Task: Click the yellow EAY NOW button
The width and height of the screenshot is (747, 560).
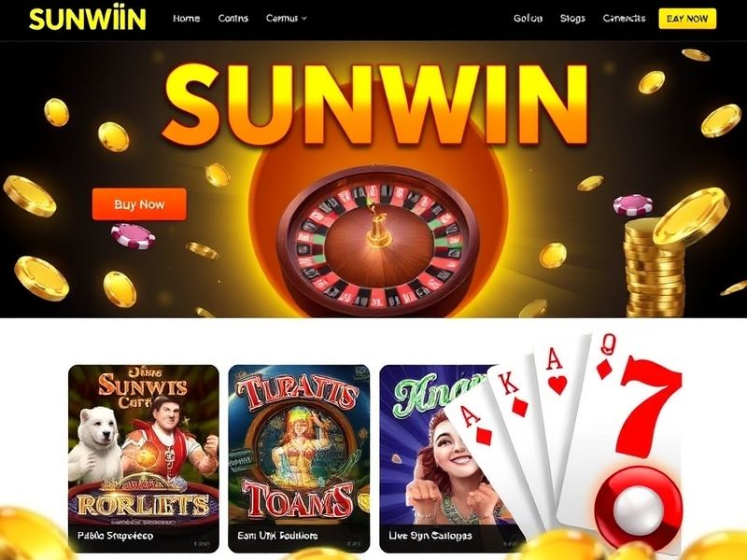Action: [x=687, y=19]
